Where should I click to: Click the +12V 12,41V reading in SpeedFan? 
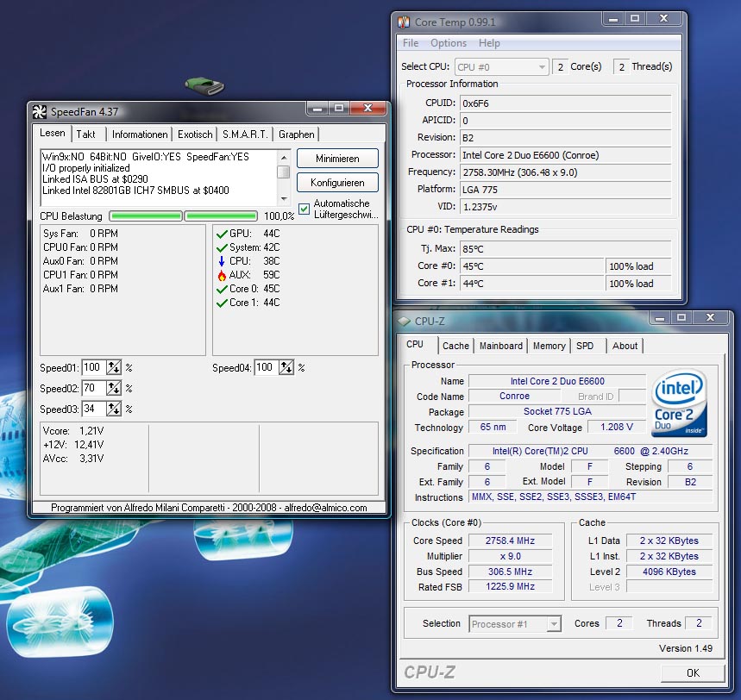pyautogui.click(x=73, y=445)
